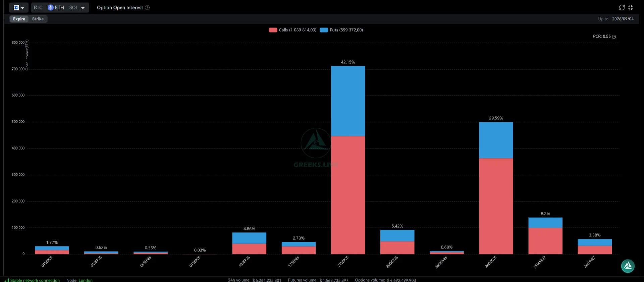Select the BTC coin tab
644x282 pixels.
click(38, 7)
